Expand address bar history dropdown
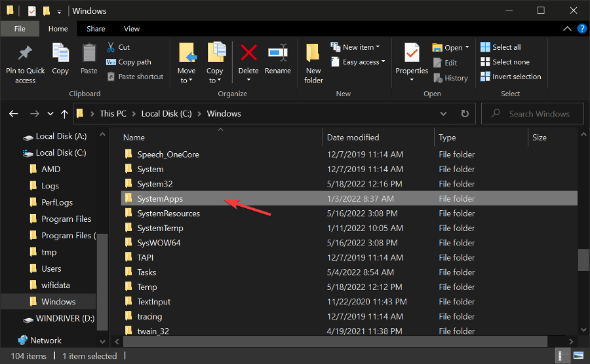The height and width of the screenshot is (364, 590). click(x=443, y=113)
